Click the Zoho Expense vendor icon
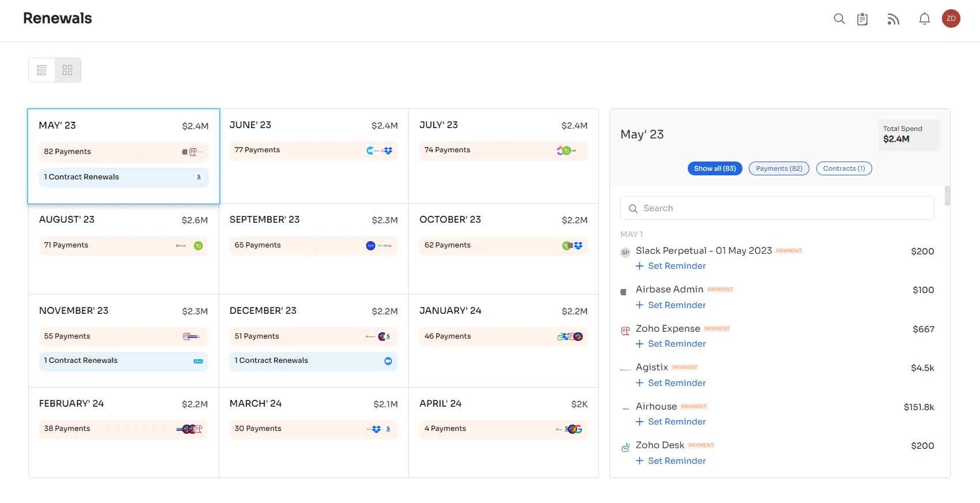The image size is (980, 503). click(625, 331)
